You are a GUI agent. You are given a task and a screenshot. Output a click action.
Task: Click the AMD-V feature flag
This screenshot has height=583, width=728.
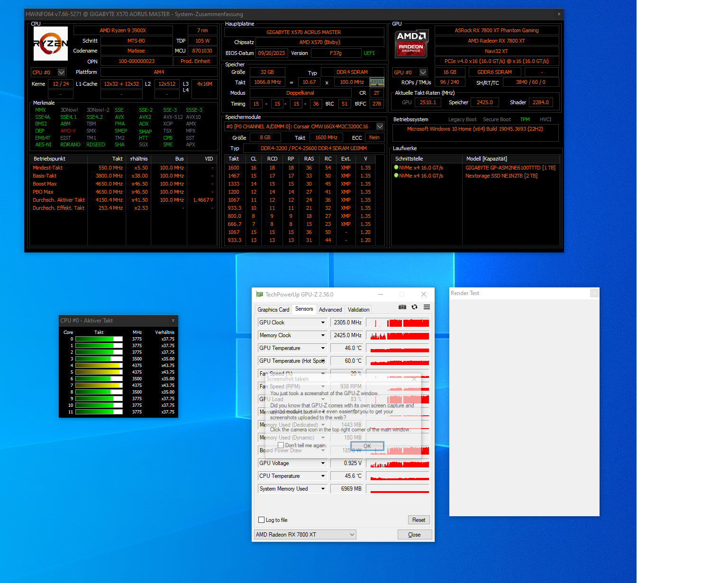(x=68, y=131)
